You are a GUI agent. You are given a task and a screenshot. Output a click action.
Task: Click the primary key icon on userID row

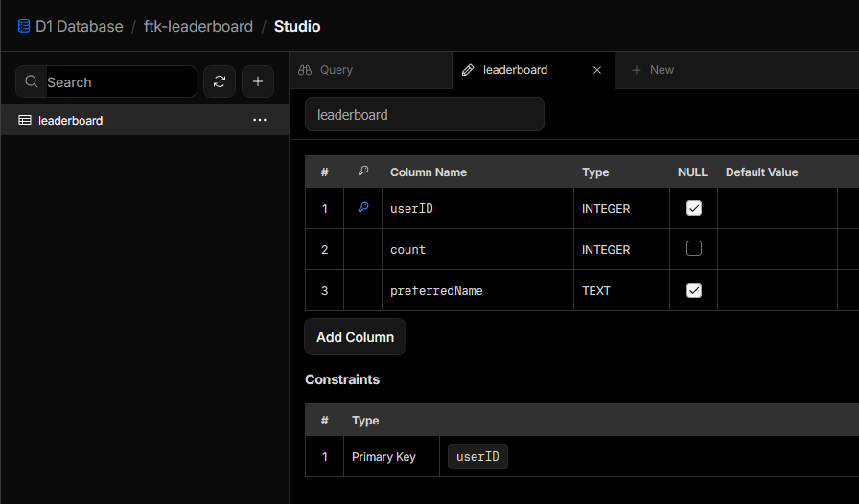click(362, 207)
